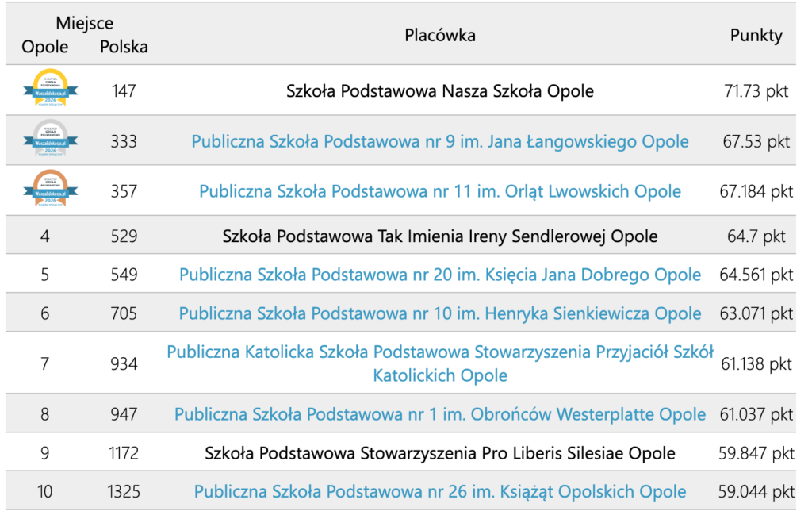Click the Placówka column header
The height and width of the screenshot is (515, 812).
pyautogui.click(x=440, y=35)
